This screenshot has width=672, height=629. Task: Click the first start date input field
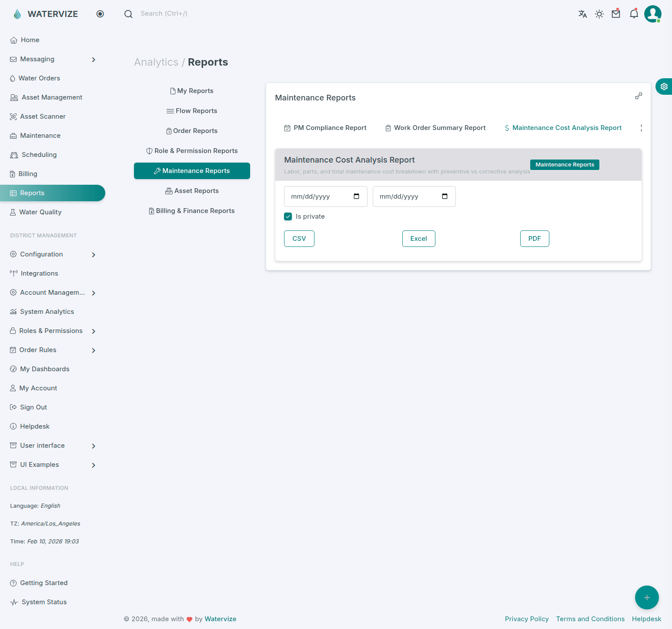click(x=320, y=196)
